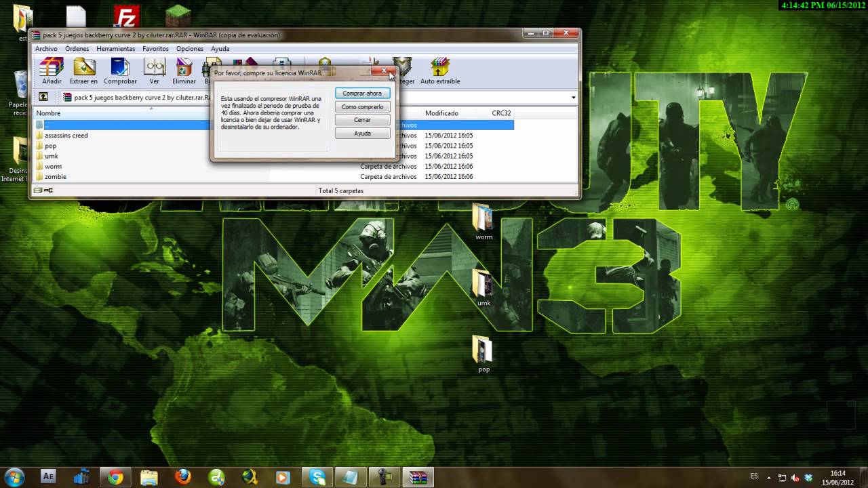
Task: Select the 'umk' folder in the archive list
Action: [51, 156]
